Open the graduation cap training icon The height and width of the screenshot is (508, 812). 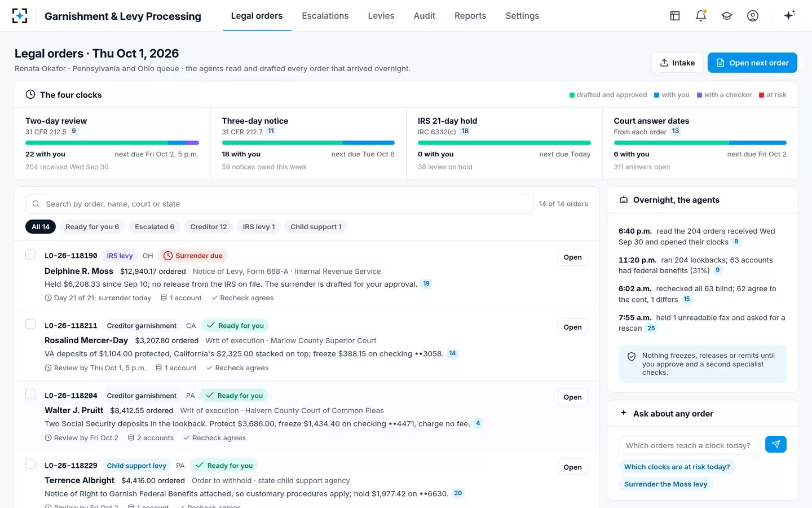tap(727, 16)
